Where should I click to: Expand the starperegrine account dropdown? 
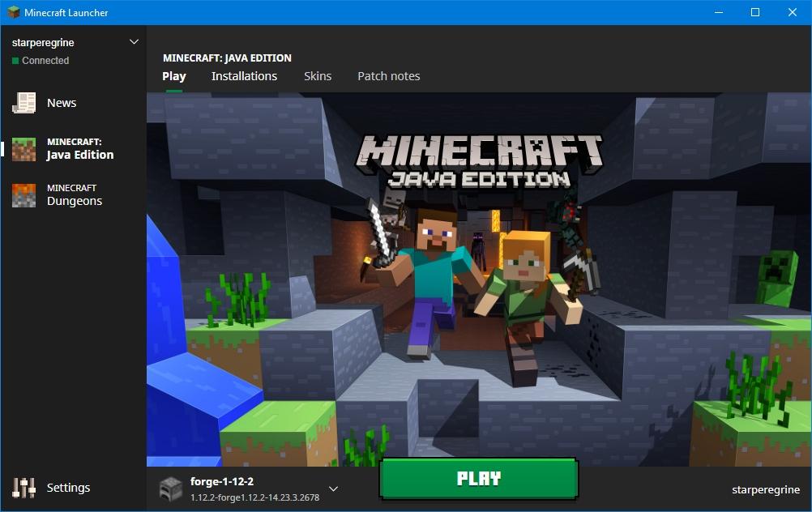point(134,42)
